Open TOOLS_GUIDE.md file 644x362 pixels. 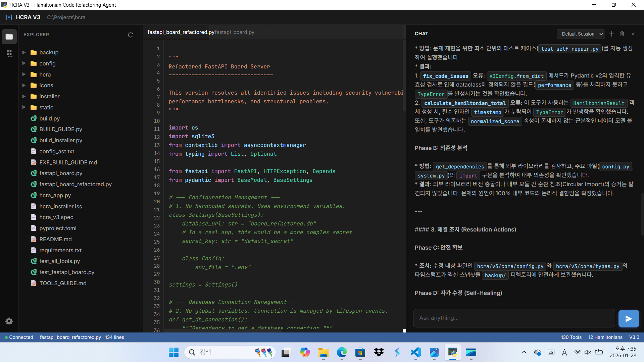click(80, 283)
